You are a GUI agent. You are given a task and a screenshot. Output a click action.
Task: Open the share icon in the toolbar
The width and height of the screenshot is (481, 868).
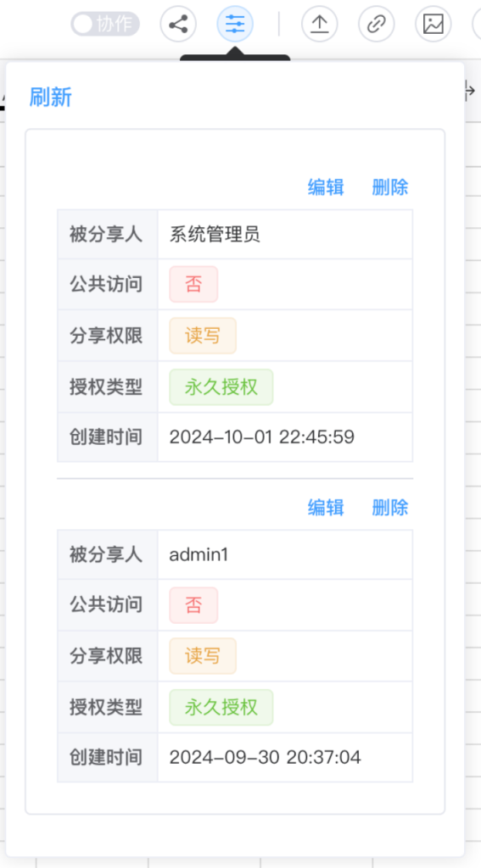pyautogui.click(x=178, y=25)
